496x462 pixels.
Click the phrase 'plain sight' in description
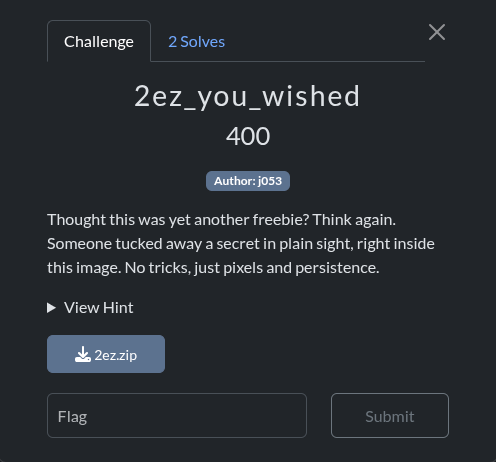pyautogui.click(x=316, y=244)
